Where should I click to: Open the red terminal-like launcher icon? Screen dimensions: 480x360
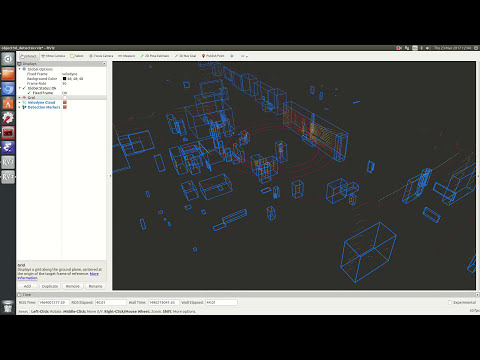point(8,133)
